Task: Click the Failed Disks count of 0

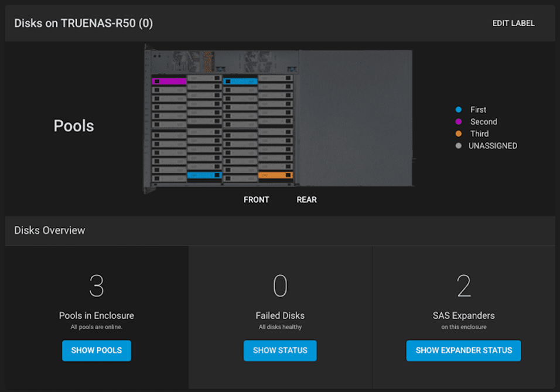Action: 280,286
